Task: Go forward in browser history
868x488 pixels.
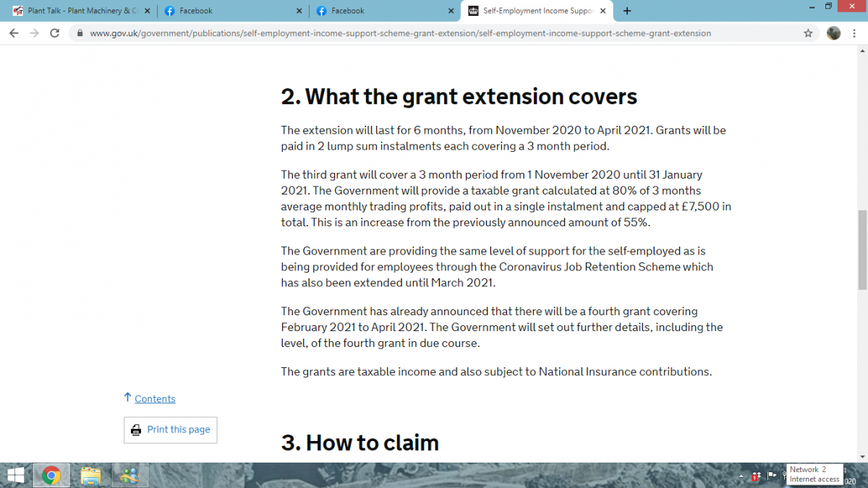Action: click(34, 33)
